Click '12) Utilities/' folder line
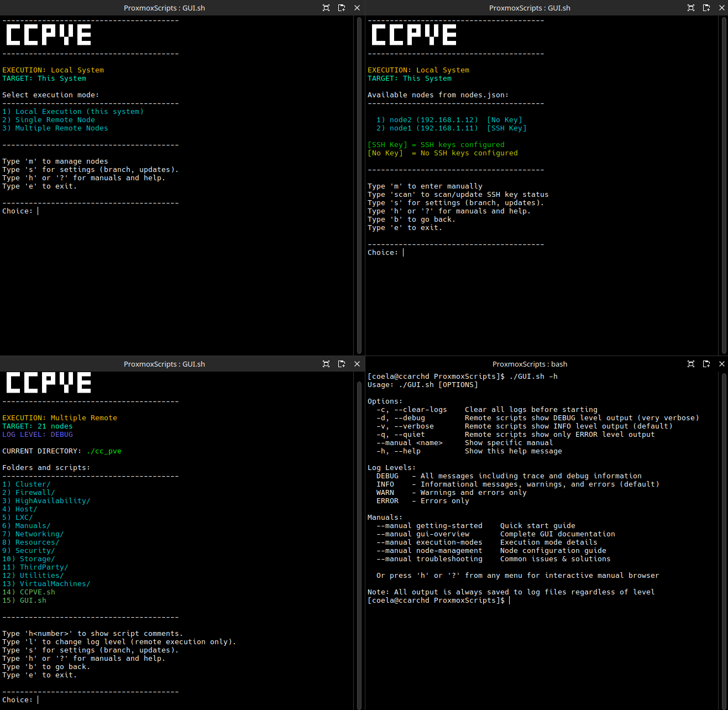Image resolution: width=728 pixels, height=710 pixels. pyautogui.click(x=33, y=576)
